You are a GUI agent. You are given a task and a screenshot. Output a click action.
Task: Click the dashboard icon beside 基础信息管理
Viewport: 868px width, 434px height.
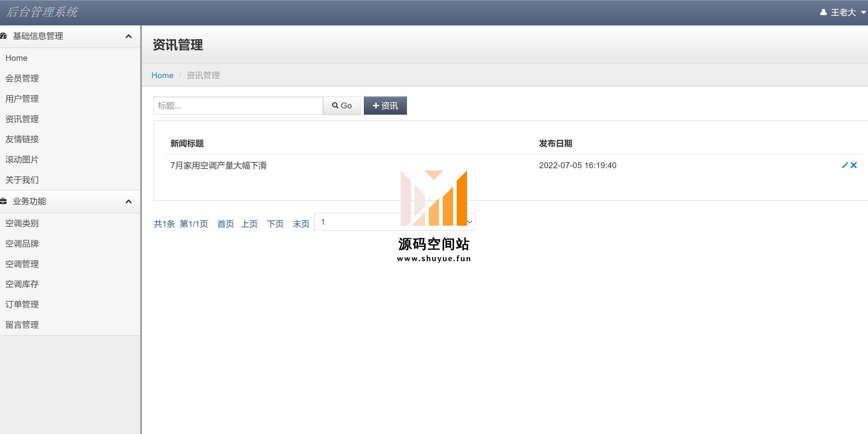click(3, 36)
